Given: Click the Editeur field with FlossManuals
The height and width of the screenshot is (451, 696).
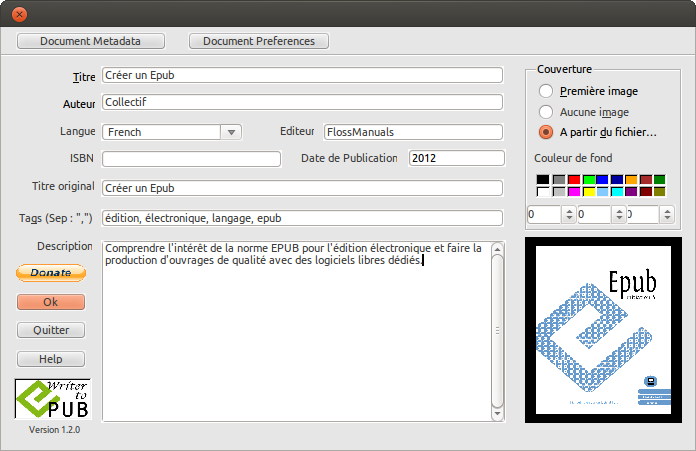Looking at the screenshot, I should click(x=413, y=132).
